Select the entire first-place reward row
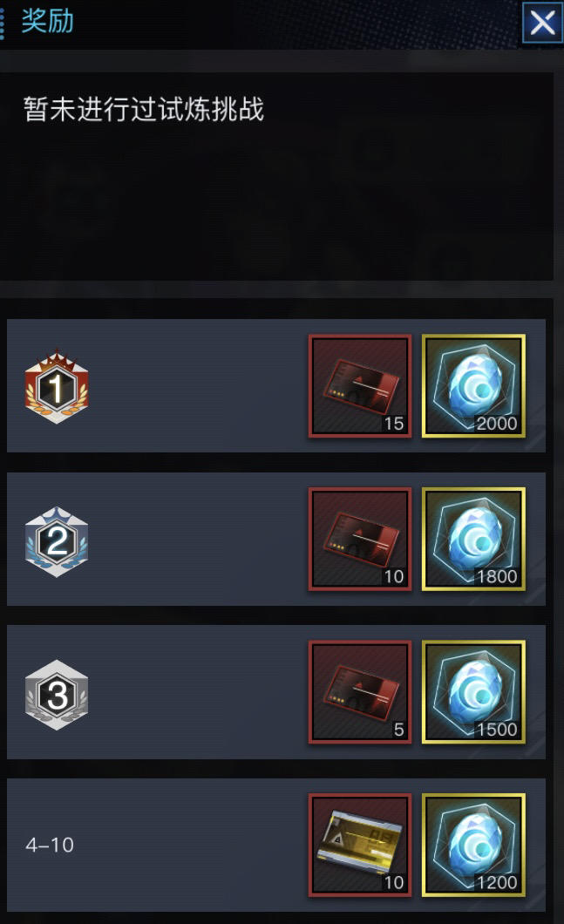The width and height of the screenshot is (564, 924). [x=275, y=386]
